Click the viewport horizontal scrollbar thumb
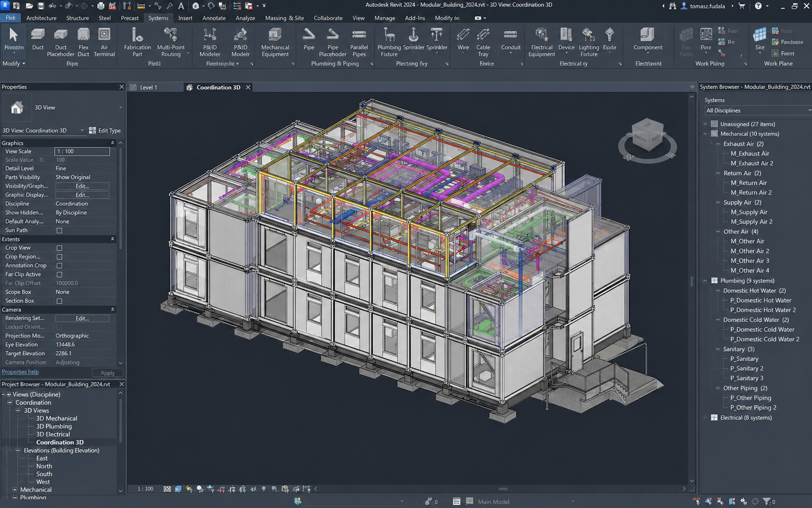 [x=503, y=489]
